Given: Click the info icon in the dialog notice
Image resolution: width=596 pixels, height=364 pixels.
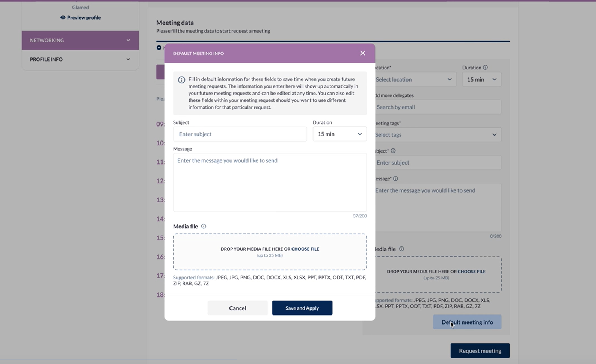Looking at the screenshot, I should [181, 80].
